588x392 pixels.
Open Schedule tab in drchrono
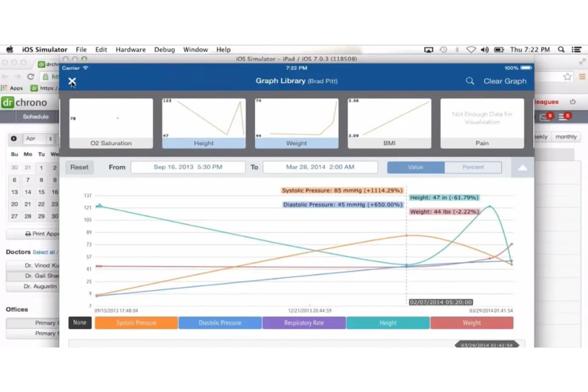click(36, 117)
